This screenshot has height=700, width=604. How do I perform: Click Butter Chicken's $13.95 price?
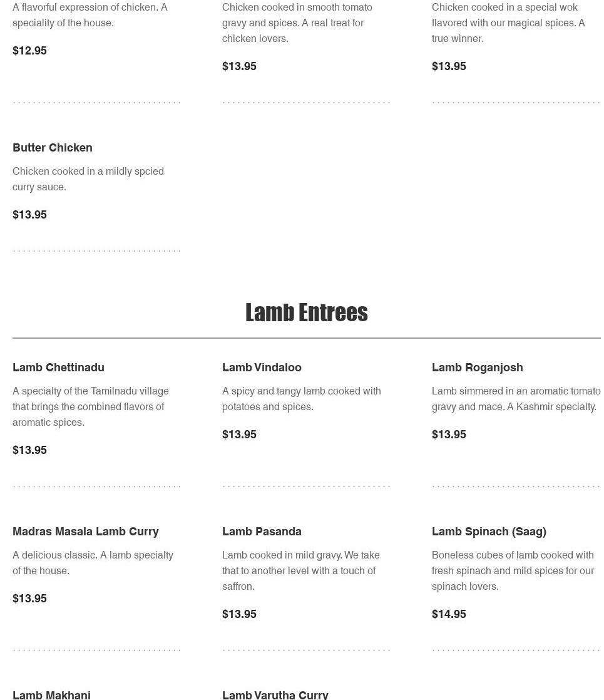pyautogui.click(x=29, y=215)
